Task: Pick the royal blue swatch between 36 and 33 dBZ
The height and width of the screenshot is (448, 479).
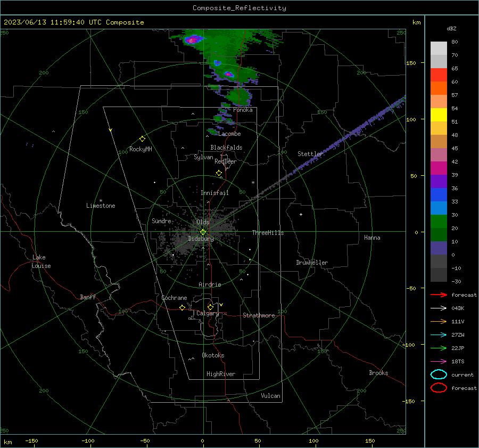Action: tap(439, 195)
